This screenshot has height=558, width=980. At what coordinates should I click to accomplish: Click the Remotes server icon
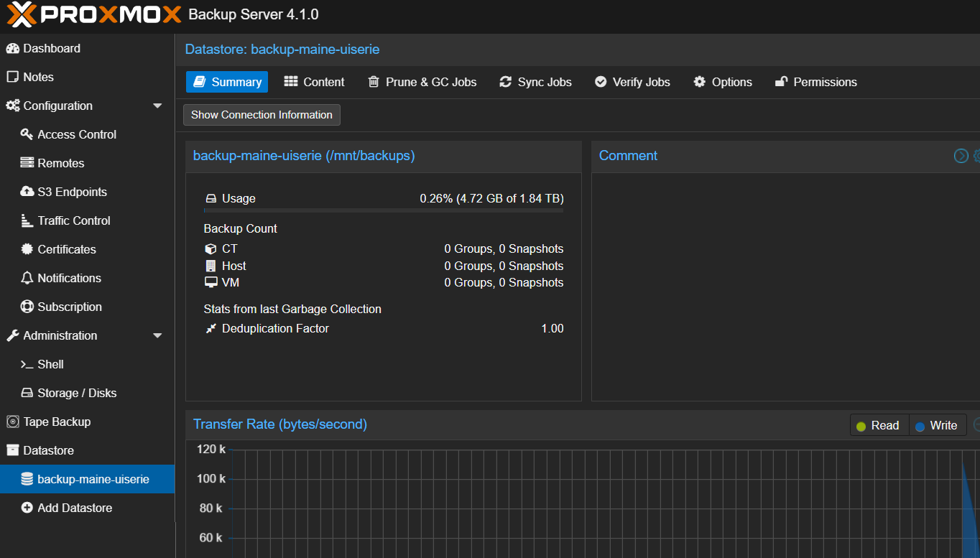(x=27, y=163)
